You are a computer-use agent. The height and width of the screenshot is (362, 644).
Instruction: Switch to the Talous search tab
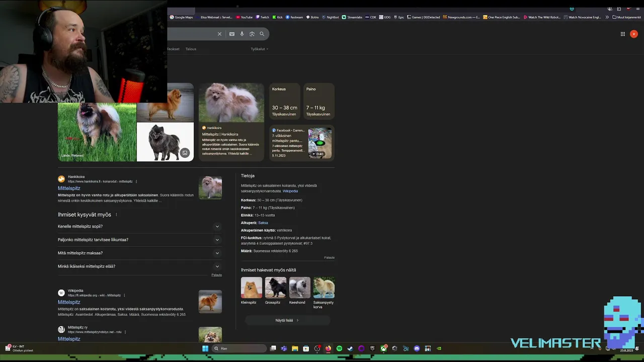191,49
